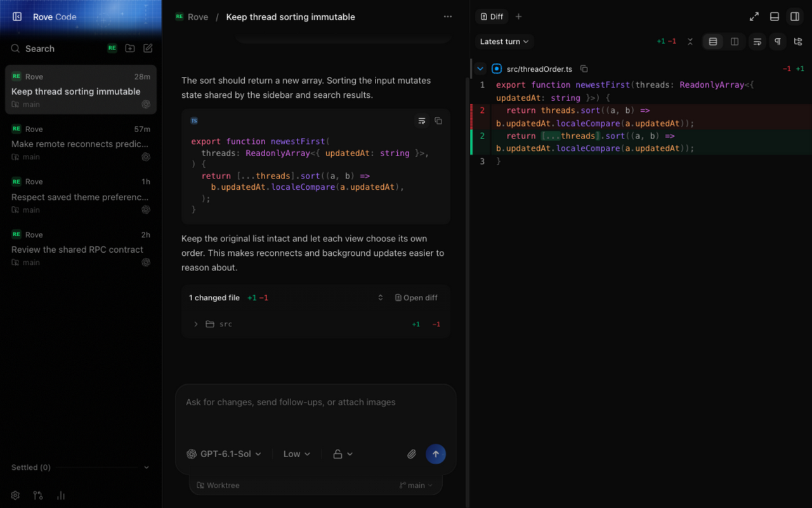Click the new project folder icon
The width and height of the screenshot is (812, 508).
click(130, 48)
